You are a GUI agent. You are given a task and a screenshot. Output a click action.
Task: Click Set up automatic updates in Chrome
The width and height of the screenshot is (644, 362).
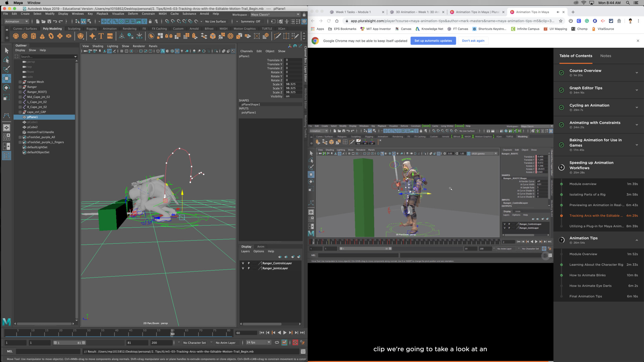[433, 41]
